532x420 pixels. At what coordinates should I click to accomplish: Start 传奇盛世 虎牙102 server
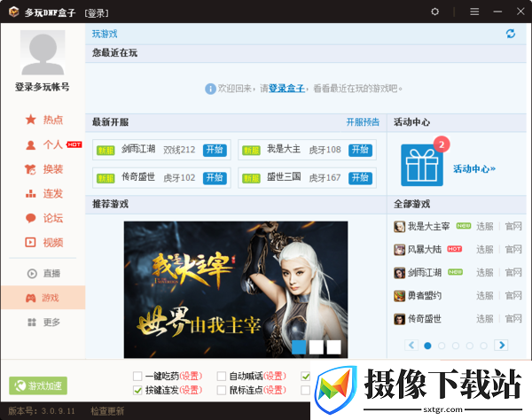(215, 178)
